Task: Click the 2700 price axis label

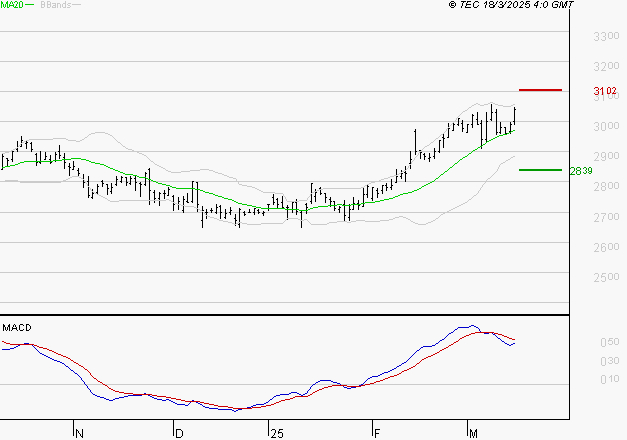Action: click(x=606, y=217)
